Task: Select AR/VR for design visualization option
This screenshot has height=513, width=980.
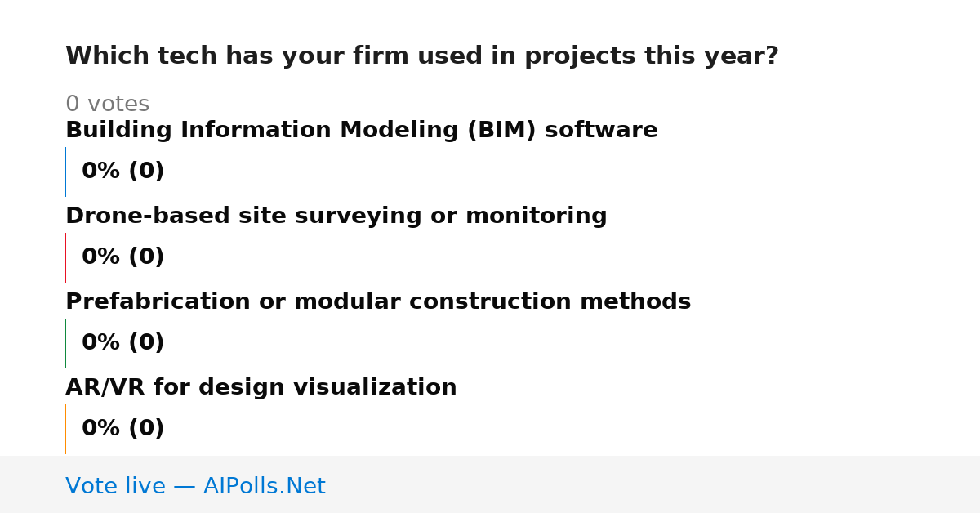Action: coord(261,388)
